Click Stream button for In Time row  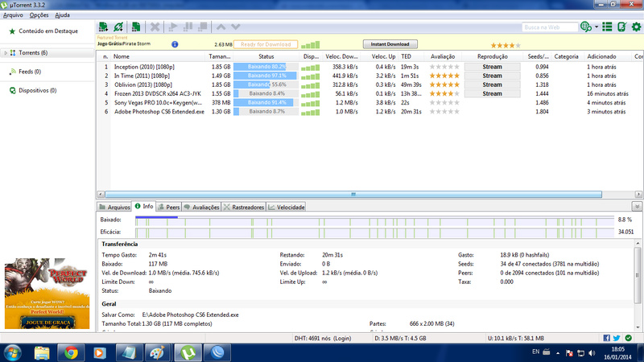point(492,76)
